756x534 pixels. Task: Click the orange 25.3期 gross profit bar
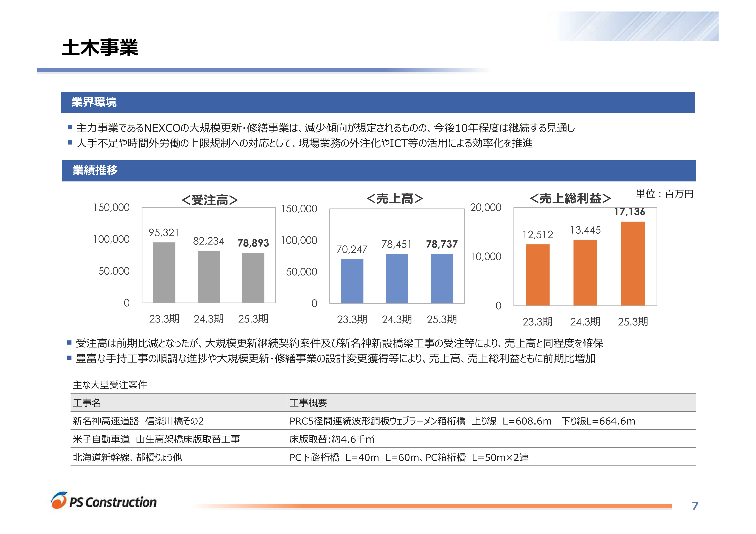click(633, 263)
